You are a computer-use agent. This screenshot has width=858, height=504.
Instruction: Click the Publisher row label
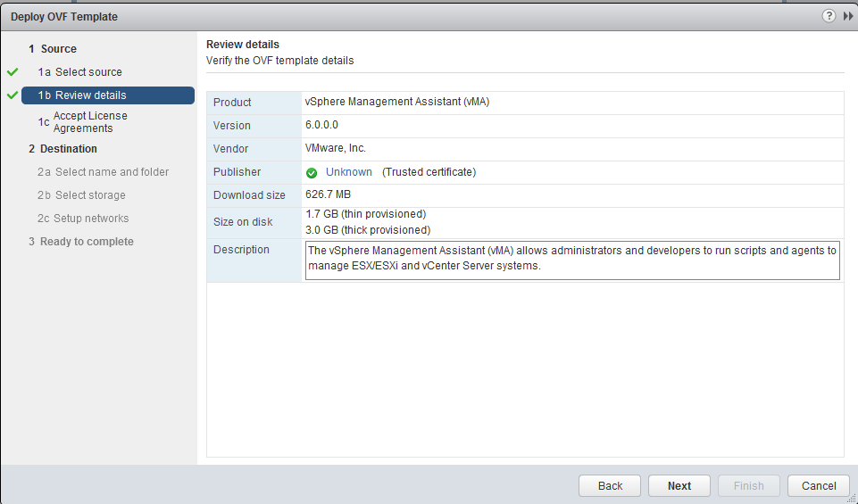(x=237, y=171)
